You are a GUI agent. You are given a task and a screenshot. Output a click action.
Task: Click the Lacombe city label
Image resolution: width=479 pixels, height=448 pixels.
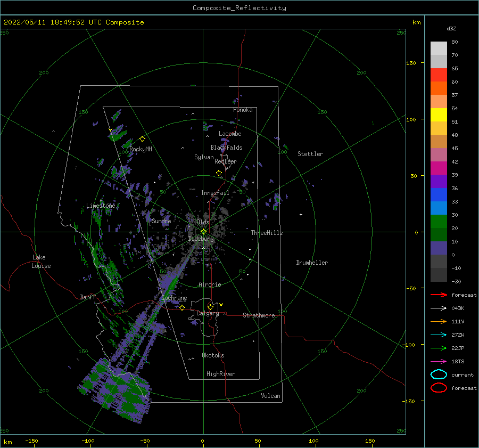[230, 134]
